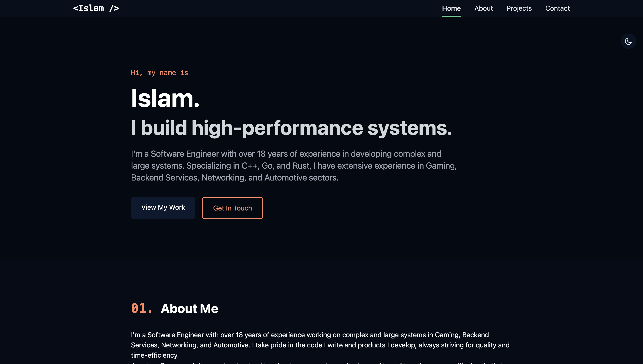643x364 pixels.
Task: Go to the About nav link
Action: (483, 8)
